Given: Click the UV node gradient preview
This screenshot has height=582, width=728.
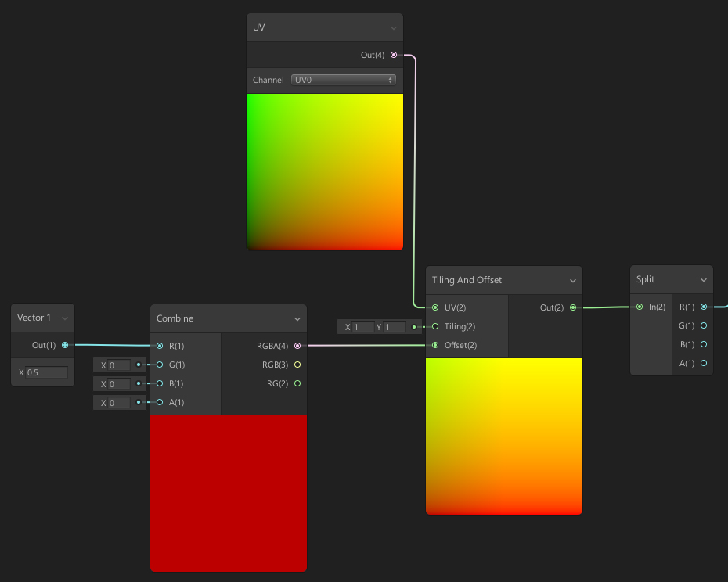Looking at the screenshot, I should pos(325,172).
